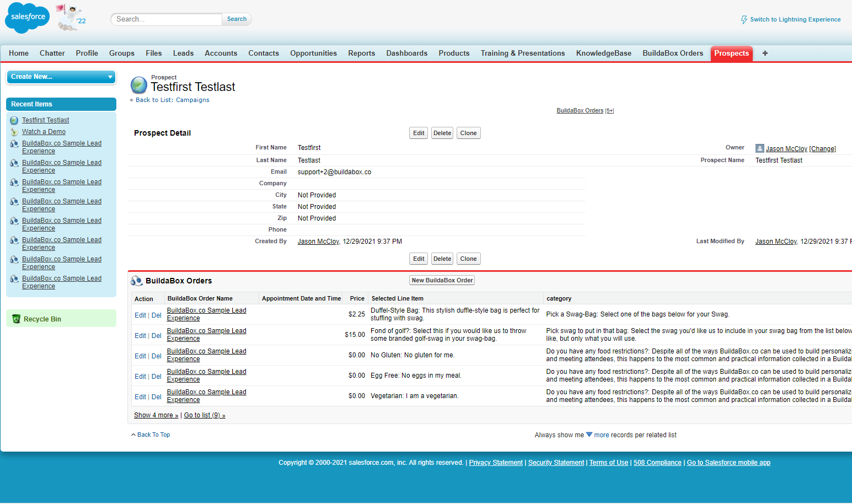
Task: Click Back to List: Campaigns link
Action: click(173, 100)
